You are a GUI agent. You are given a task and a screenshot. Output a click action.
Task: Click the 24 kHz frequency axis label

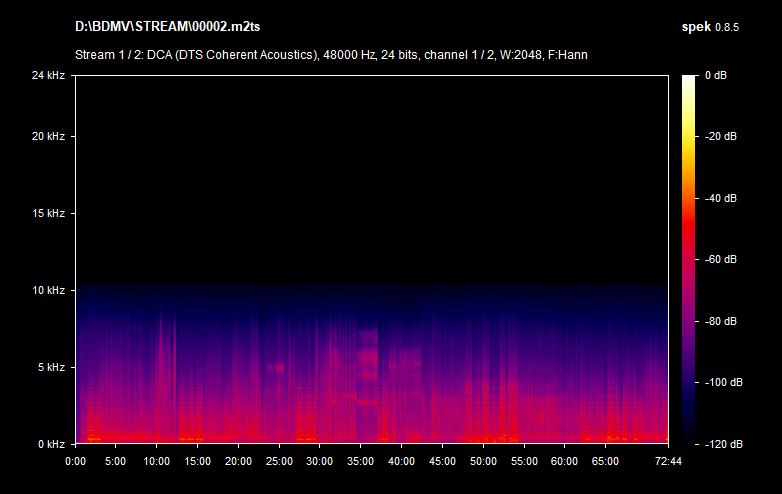pos(47,75)
